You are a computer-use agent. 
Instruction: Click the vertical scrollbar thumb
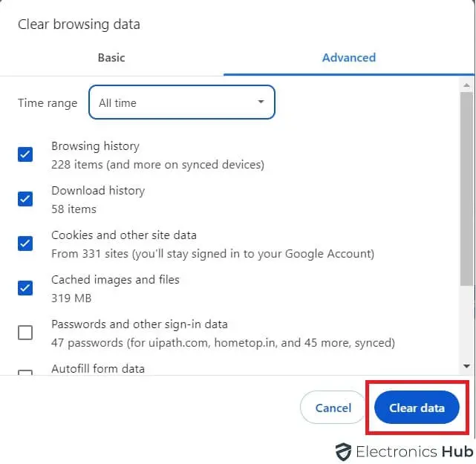point(466,189)
